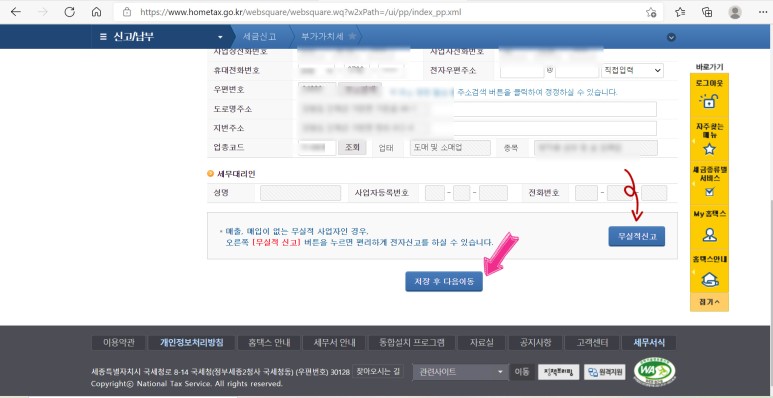Open the 신고/납부 hamburger menu

[103, 36]
